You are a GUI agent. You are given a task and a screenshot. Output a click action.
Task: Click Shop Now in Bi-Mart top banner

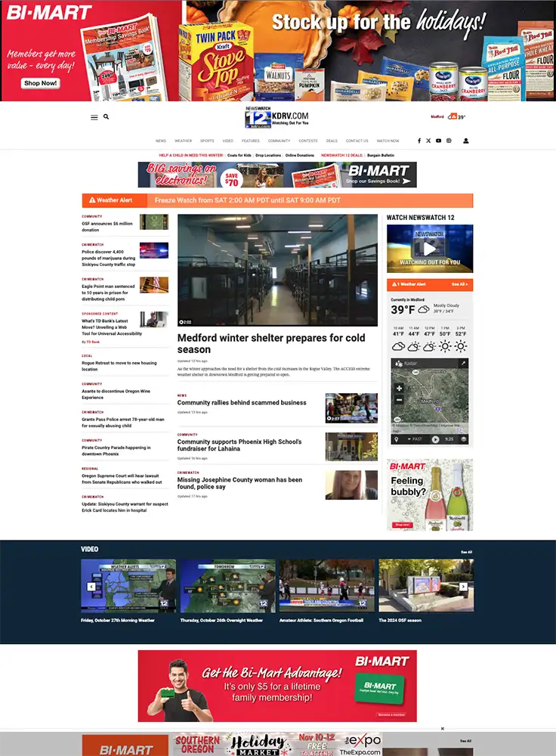click(x=41, y=83)
